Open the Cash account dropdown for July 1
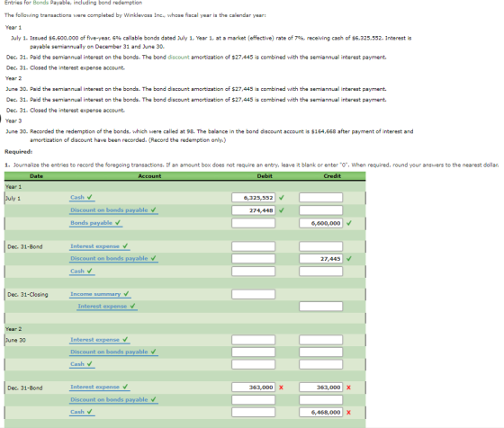Image resolution: width=504 pixels, height=428 pixels. click(82, 198)
